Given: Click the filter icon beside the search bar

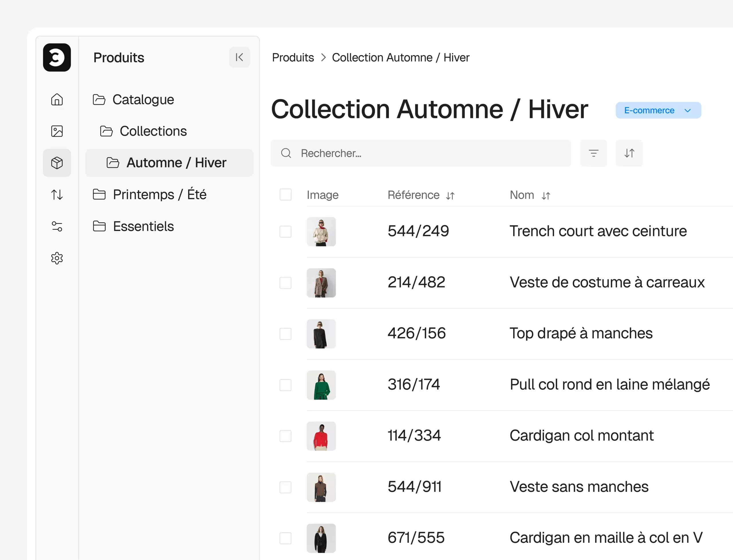Looking at the screenshot, I should 593,153.
